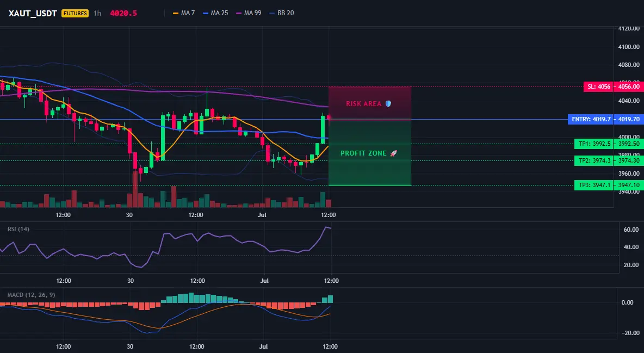Click the 30 date on main chart axis
The image size is (644, 353).
pyautogui.click(x=129, y=215)
